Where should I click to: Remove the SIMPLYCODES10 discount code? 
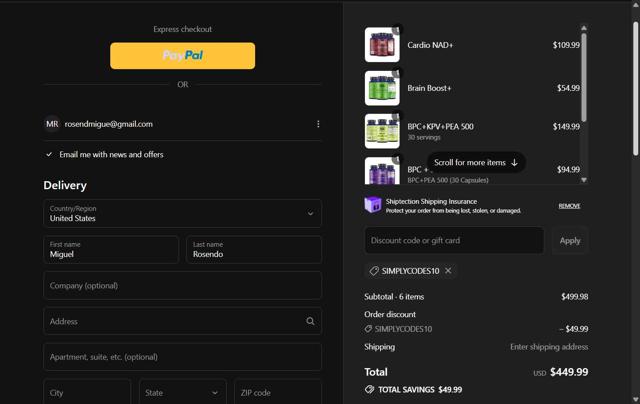point(448,271)
